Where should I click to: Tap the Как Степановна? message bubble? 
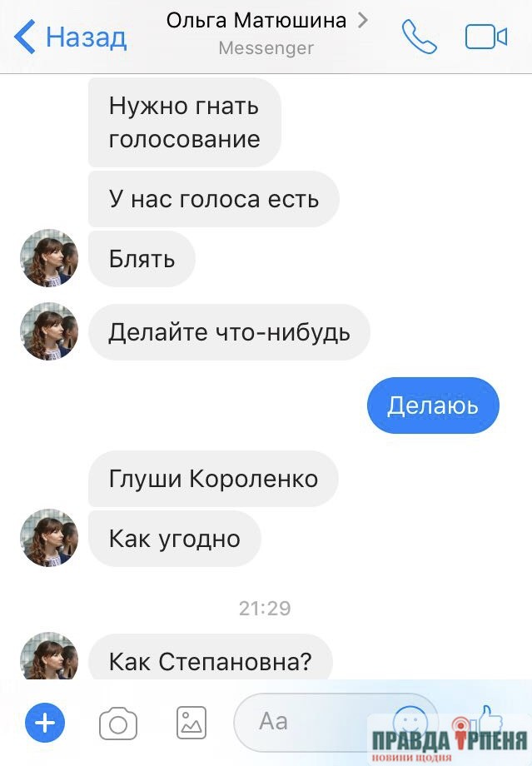pos(211,658)
